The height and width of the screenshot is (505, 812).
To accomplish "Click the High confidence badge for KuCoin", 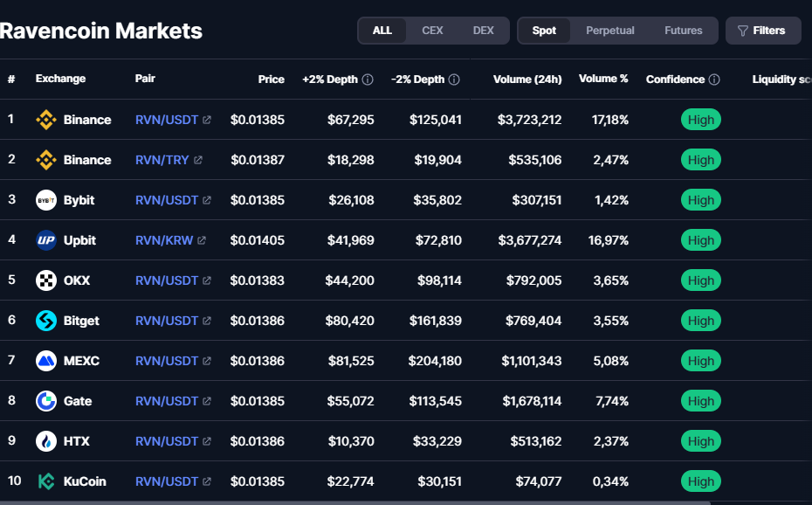I will coord(700,481).
